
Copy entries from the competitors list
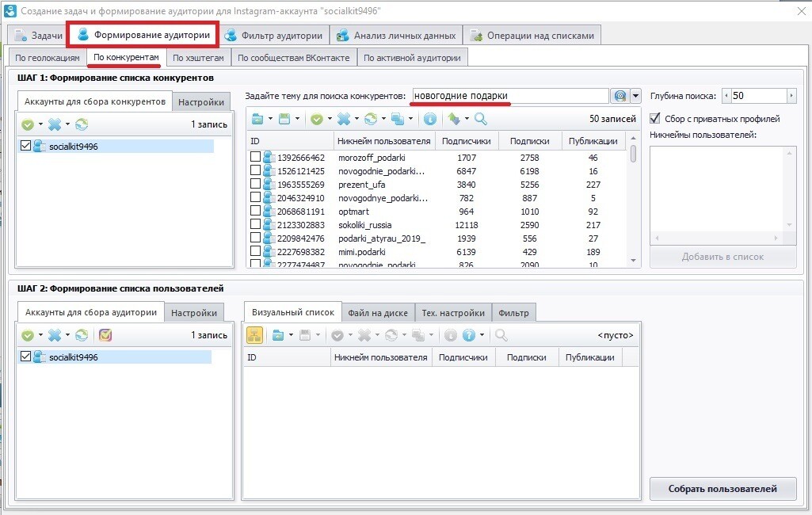pos(397,119)
